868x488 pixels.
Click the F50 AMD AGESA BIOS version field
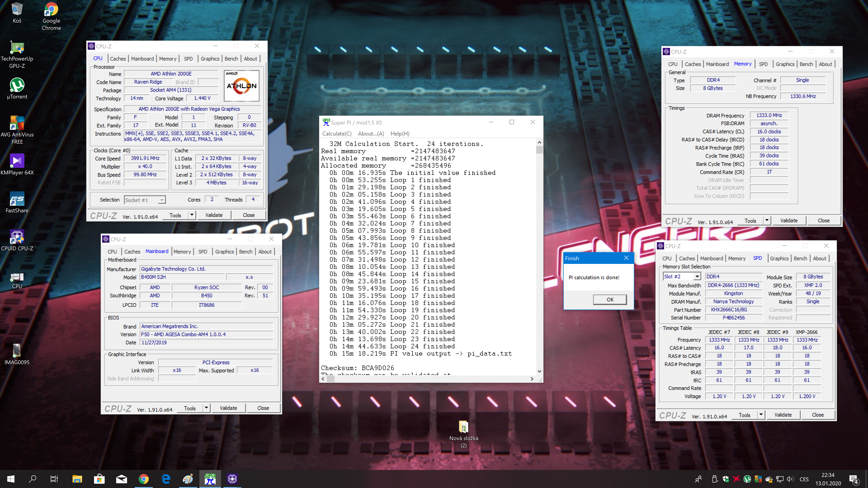tap(207, 334)
